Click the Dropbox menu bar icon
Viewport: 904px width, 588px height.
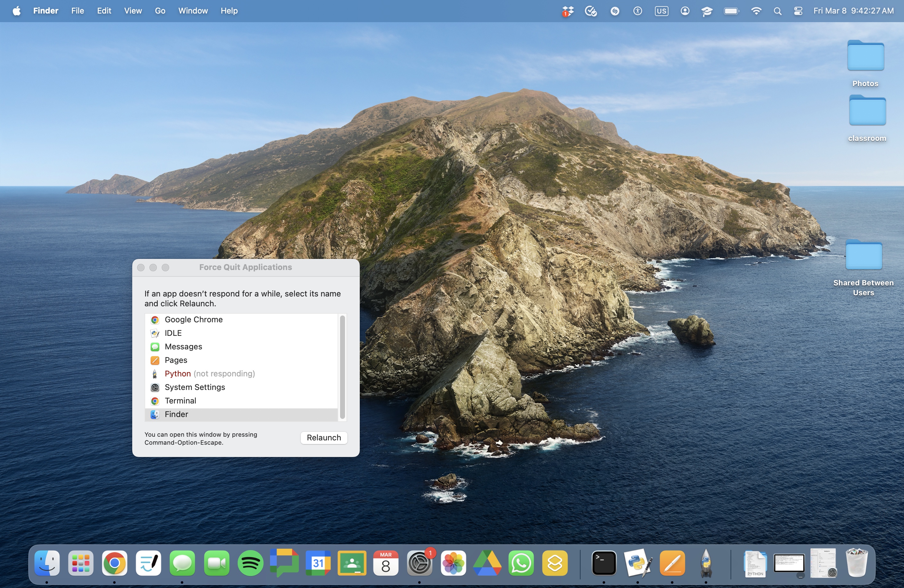[x=568, y=11]
